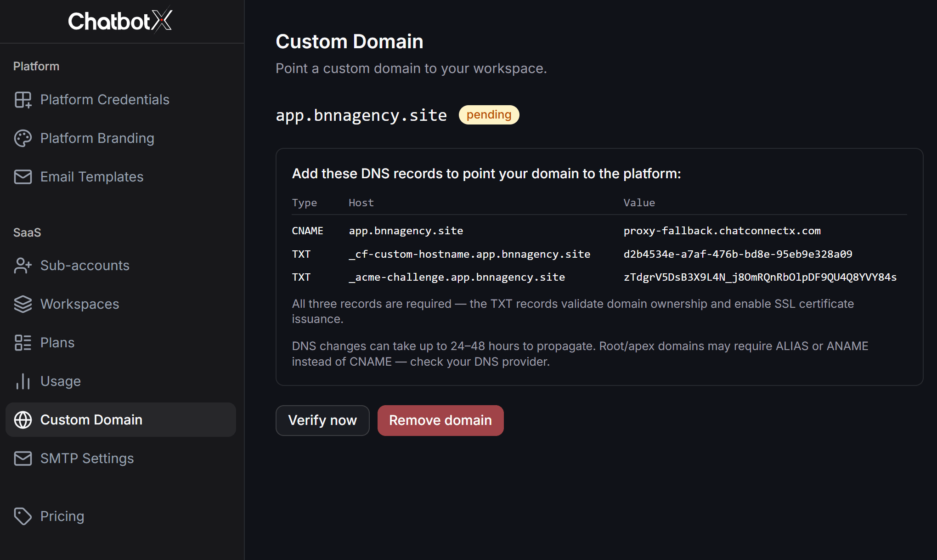Click the zTdgrV5DsB3X9L4N TXT value

760,277
